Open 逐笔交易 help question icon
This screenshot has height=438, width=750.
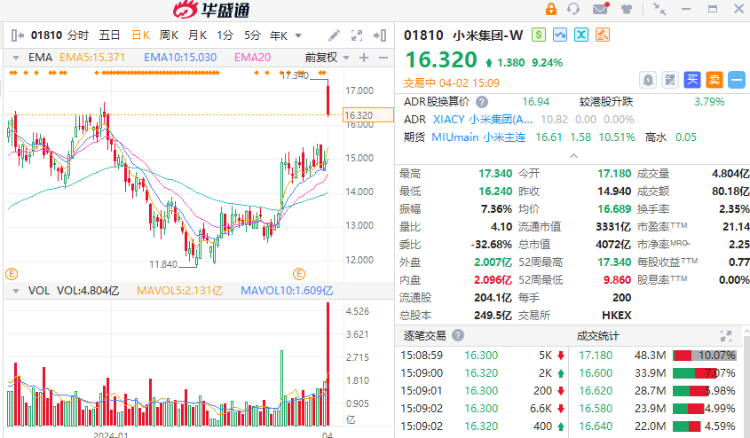[458, 335]
